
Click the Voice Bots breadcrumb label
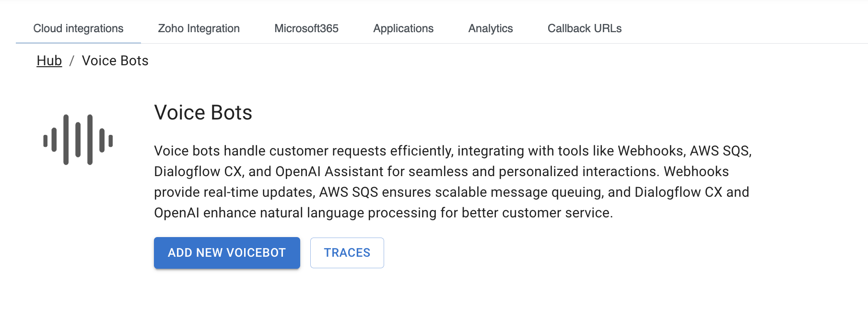point(115,60)
